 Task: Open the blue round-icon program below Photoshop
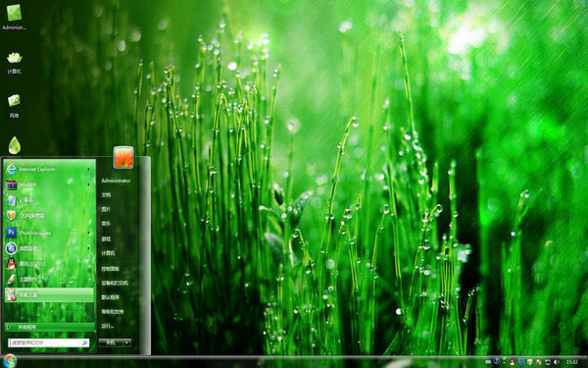point(49,248)
